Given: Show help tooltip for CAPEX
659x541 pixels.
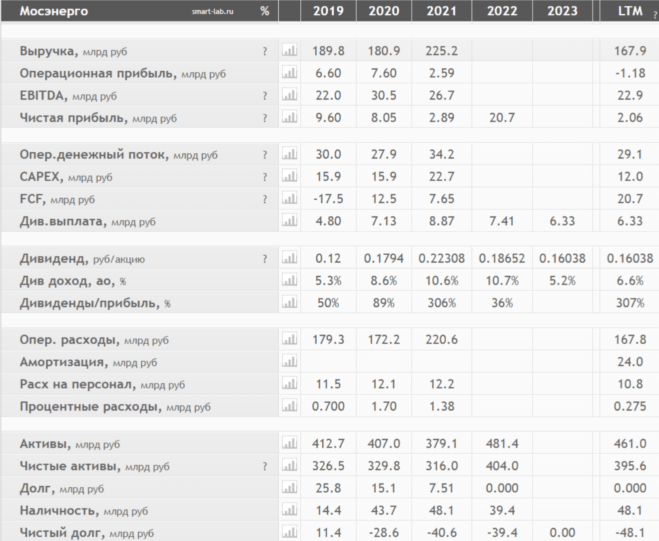Looking at the screenshot, I should [x=265, y=177].
